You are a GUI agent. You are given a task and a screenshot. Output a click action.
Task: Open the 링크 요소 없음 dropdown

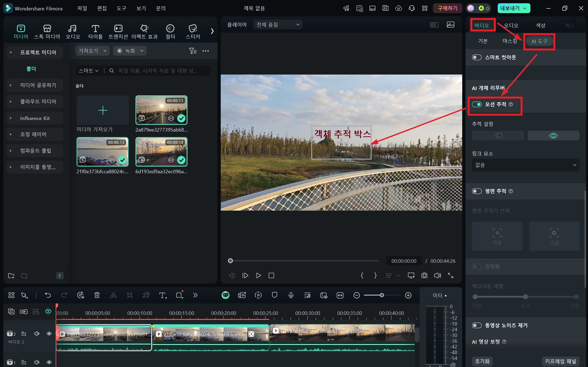526,165
